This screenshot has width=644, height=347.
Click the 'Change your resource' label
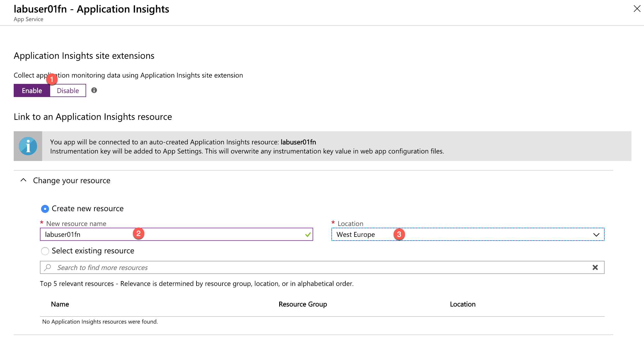[x=72, y=181]
